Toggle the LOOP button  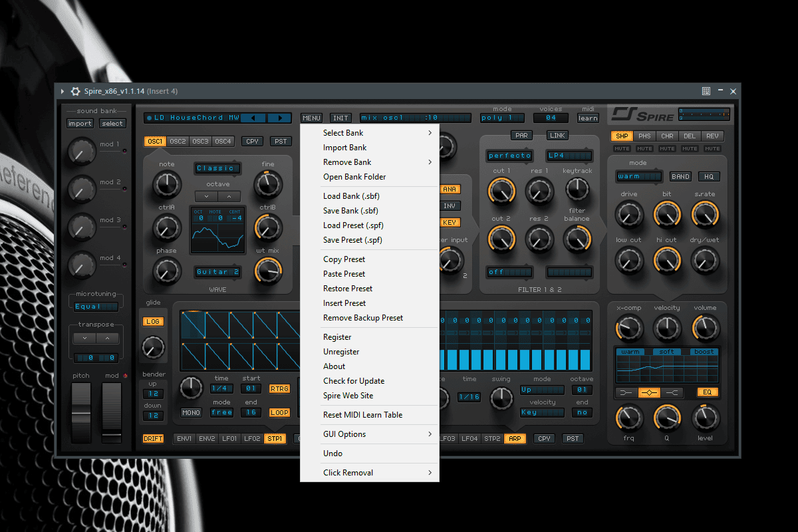(x=279, y=413)
